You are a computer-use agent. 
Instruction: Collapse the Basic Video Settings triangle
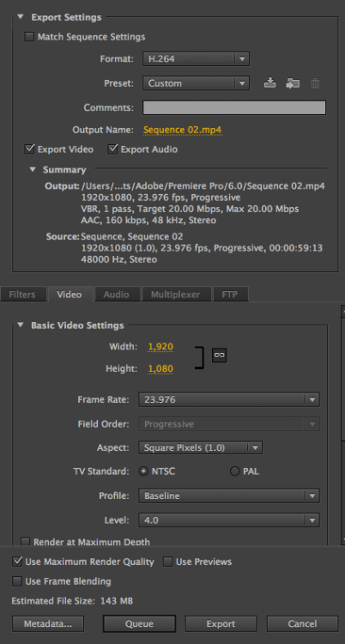tap(21, 325)
